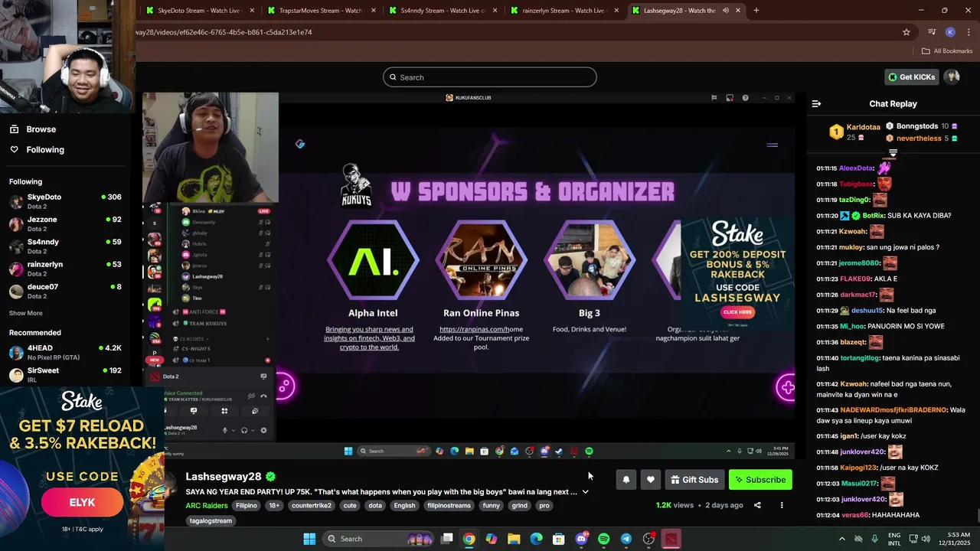This screenshot has height=551, width=980.
Task: Open SkyeDoto channel in Following list
Action: 65,202
